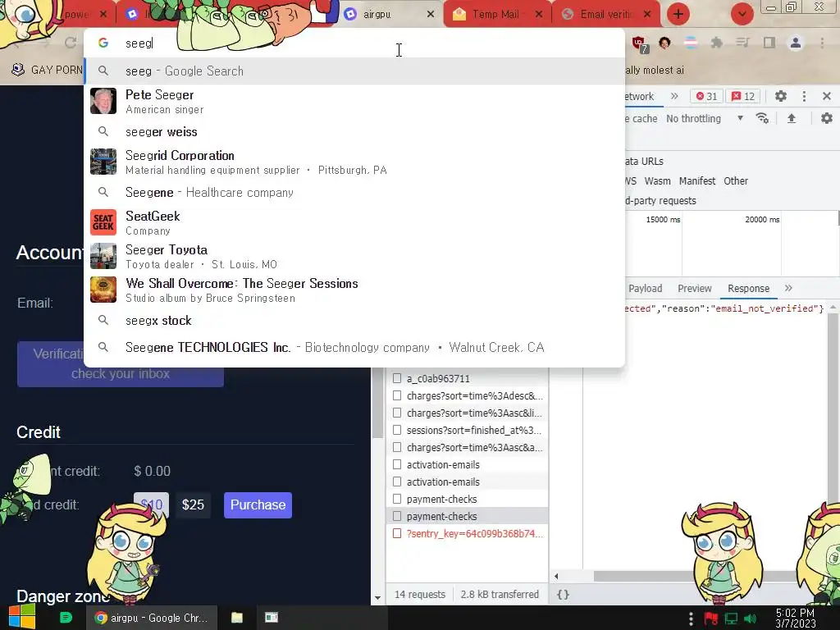Select the $10 credit amount
This screenshot has width=840, height=630.
(152, 504)
